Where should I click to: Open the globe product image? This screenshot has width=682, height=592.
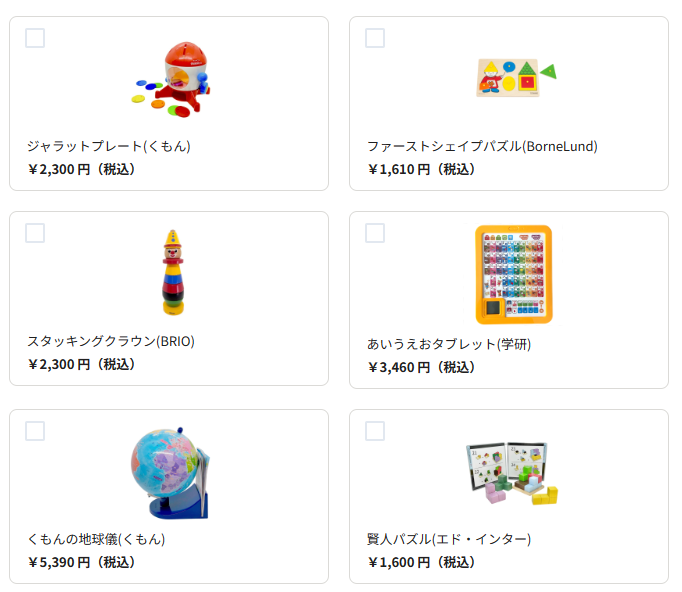pos(170,473)
